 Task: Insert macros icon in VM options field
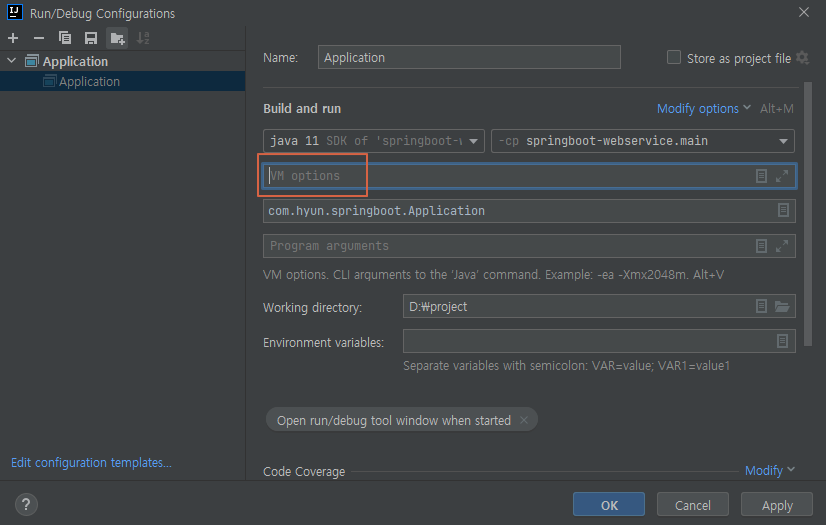[x=761, y=176]
